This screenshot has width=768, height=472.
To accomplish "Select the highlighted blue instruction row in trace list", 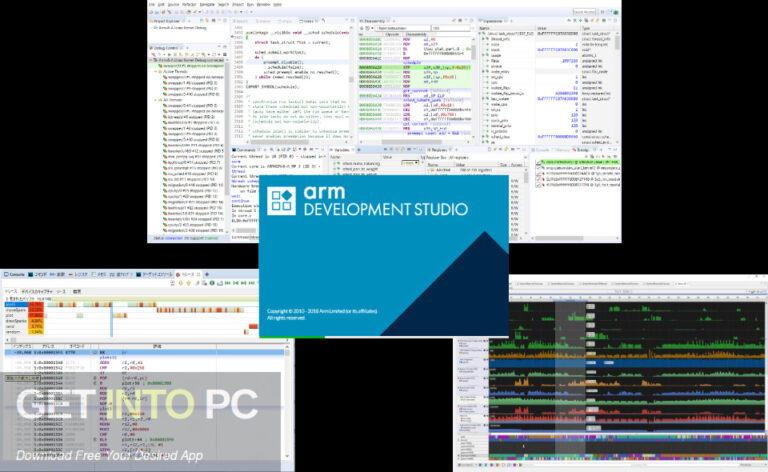I will pos(144,353).
